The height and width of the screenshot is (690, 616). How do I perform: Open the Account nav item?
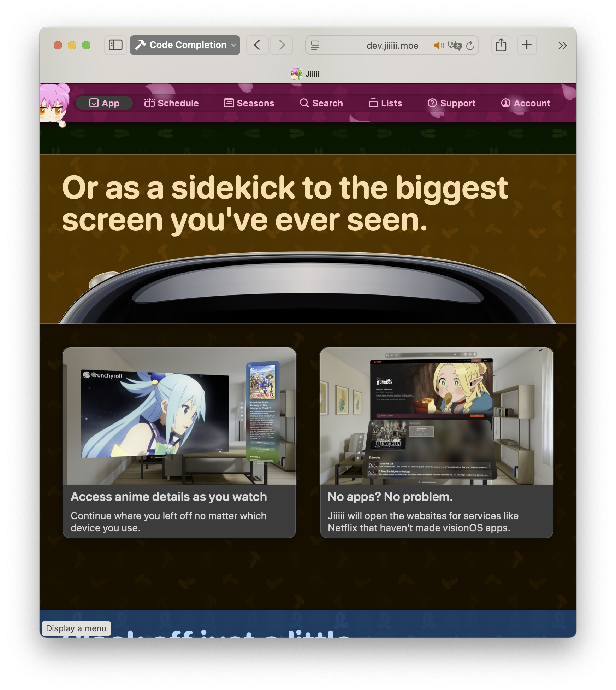click(x=526, y=103)
